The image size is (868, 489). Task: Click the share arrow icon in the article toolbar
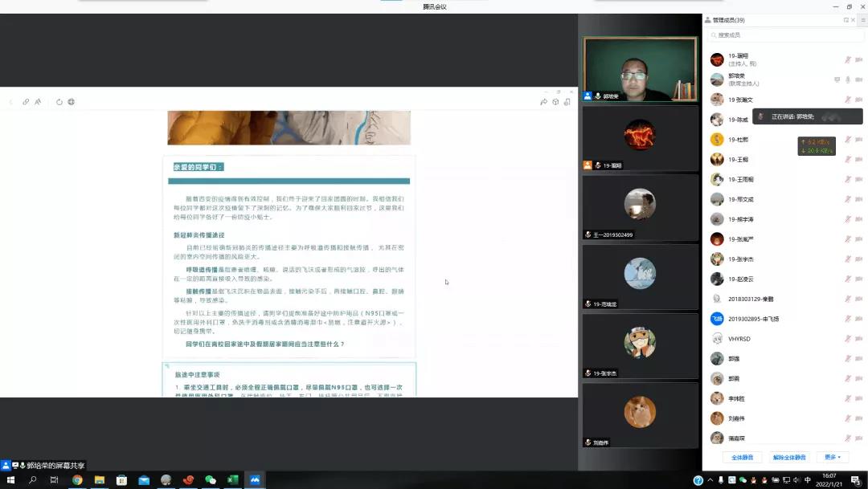tap(544, 102)
